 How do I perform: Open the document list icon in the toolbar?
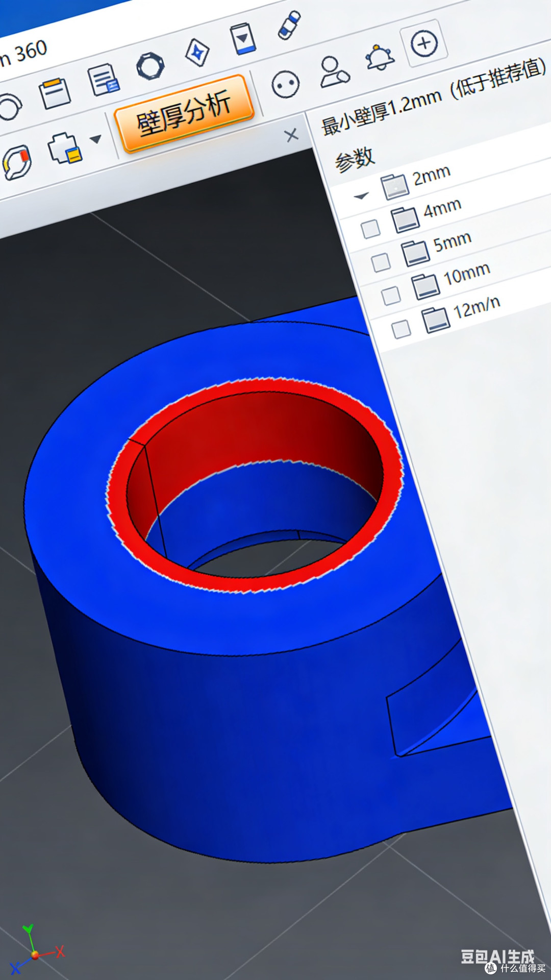coord(104,80)
